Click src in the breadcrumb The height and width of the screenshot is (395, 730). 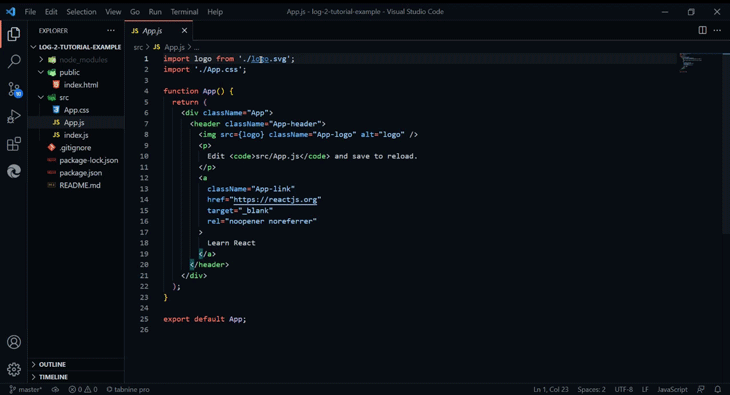click(x=138, y=47)
